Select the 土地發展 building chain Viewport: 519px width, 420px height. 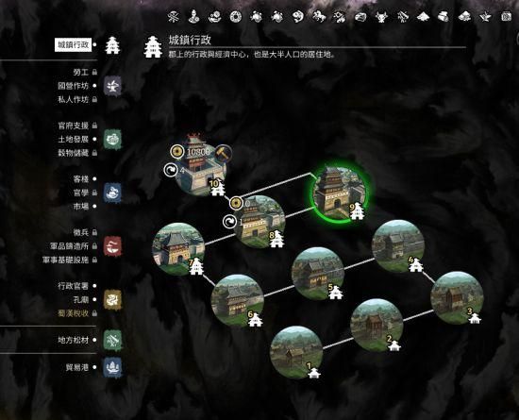coord(74,140)
